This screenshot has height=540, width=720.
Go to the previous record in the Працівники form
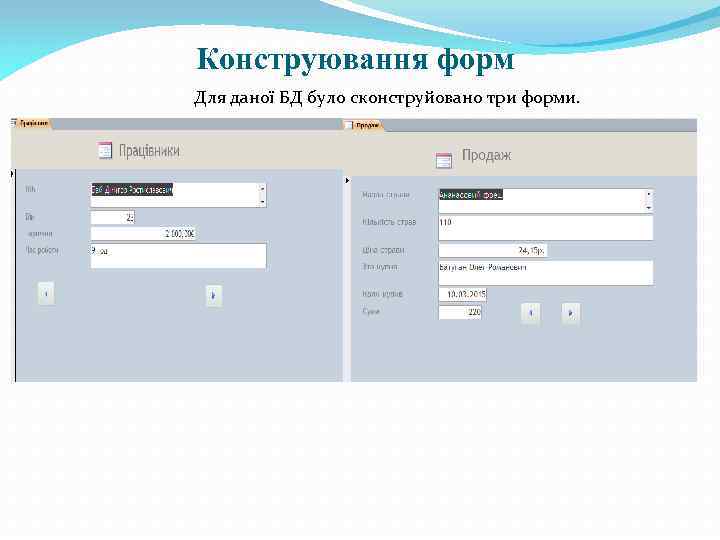[x=46, y=293]
